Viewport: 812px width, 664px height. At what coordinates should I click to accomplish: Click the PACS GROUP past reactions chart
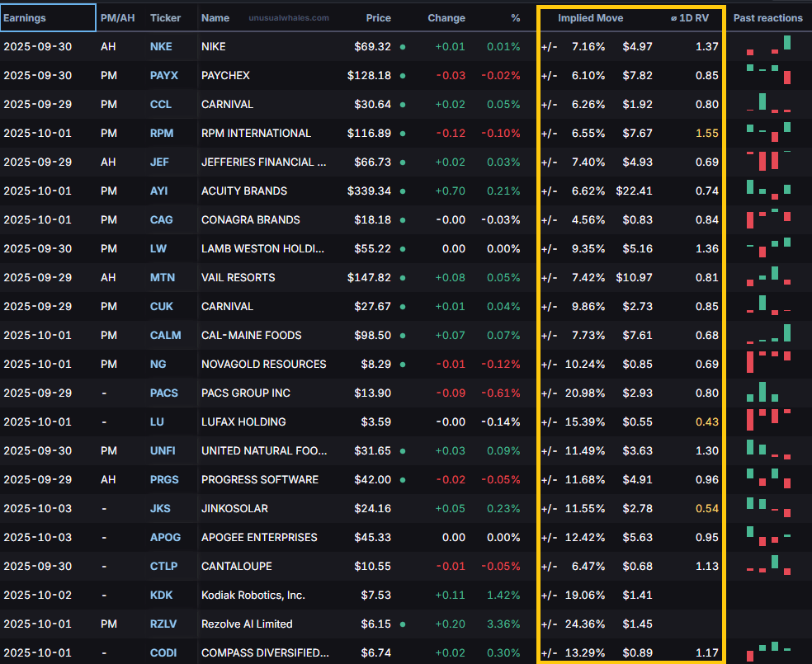tap(762, 392)
